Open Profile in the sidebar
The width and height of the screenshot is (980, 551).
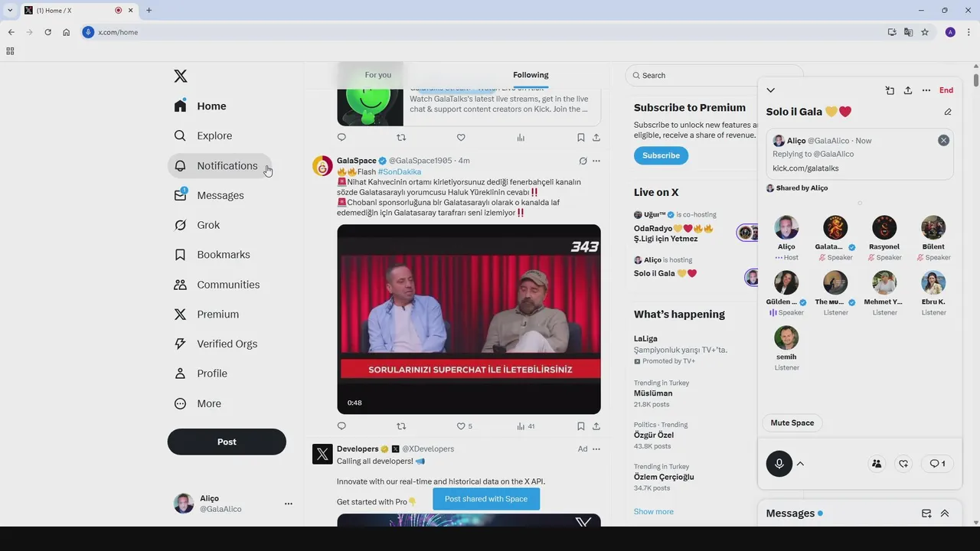point(201,373)
